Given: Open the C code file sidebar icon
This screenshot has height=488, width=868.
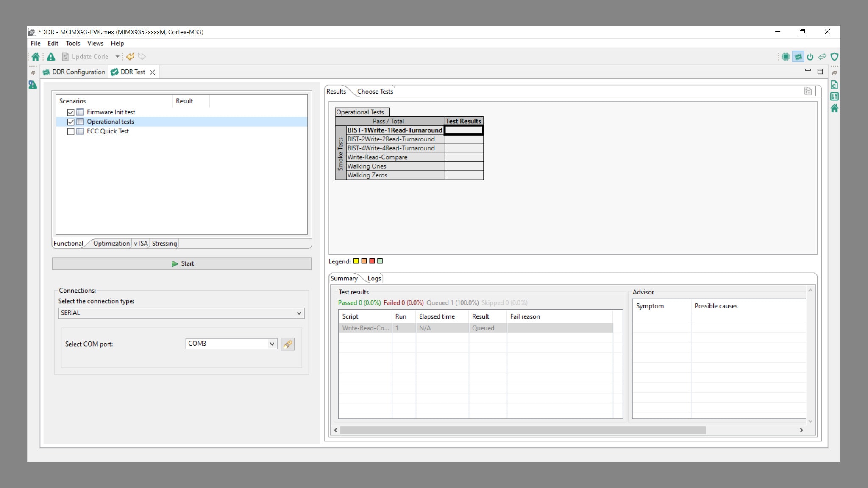Looking at the screenshot, I should tap(834, 85).
